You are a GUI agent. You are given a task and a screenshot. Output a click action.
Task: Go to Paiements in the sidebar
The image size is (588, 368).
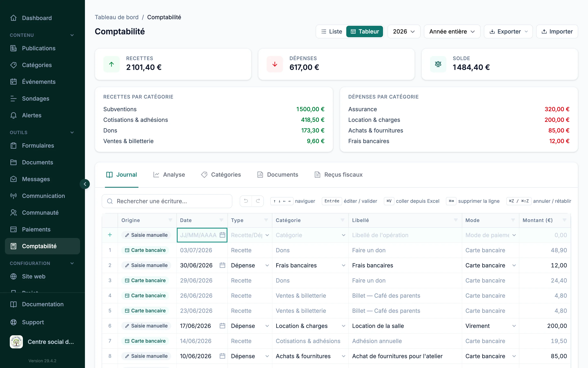point(42,230)
